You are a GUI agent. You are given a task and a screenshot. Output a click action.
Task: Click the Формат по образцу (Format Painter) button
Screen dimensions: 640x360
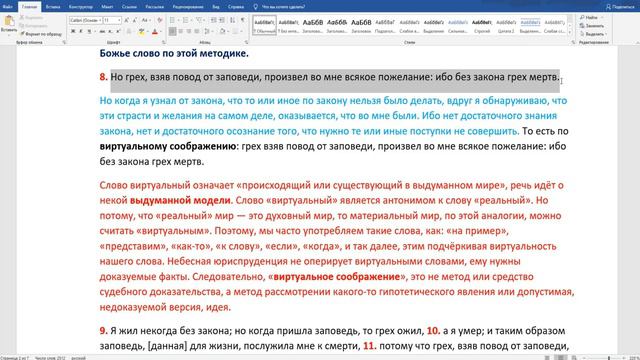pos(41,34)
